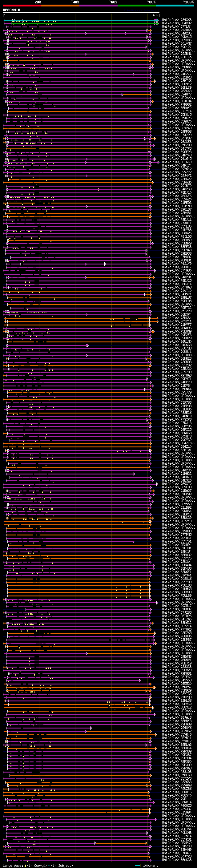Click the red 20% identity color segment
Screen dimensions: 197x868
(x=22, y=6)
